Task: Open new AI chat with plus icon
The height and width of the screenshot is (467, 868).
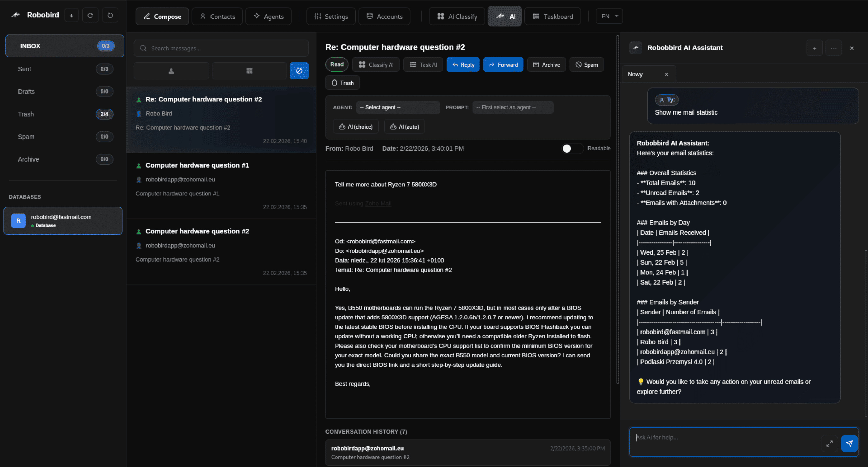Action: coord(814,48)
